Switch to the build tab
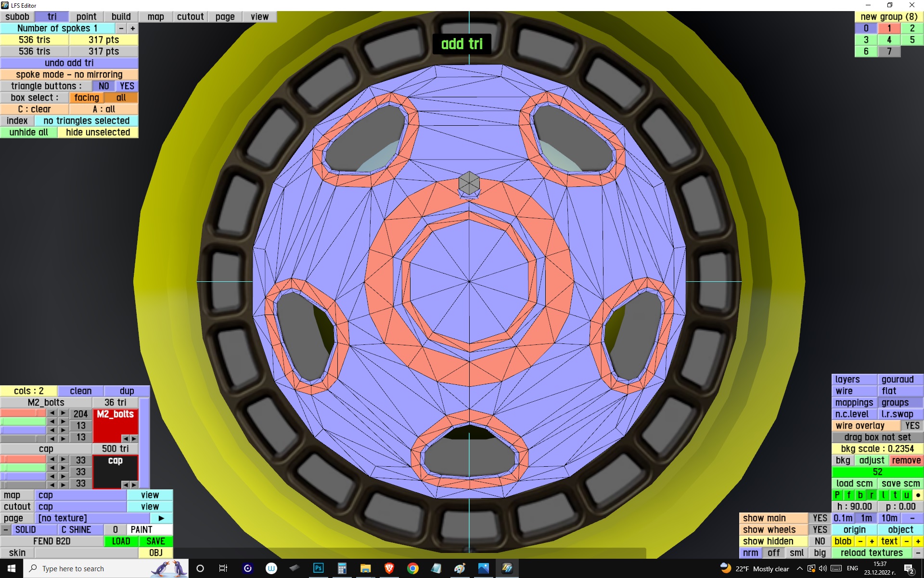The height and width of the screenshot is (578, 924). click(x=121, y=17)
